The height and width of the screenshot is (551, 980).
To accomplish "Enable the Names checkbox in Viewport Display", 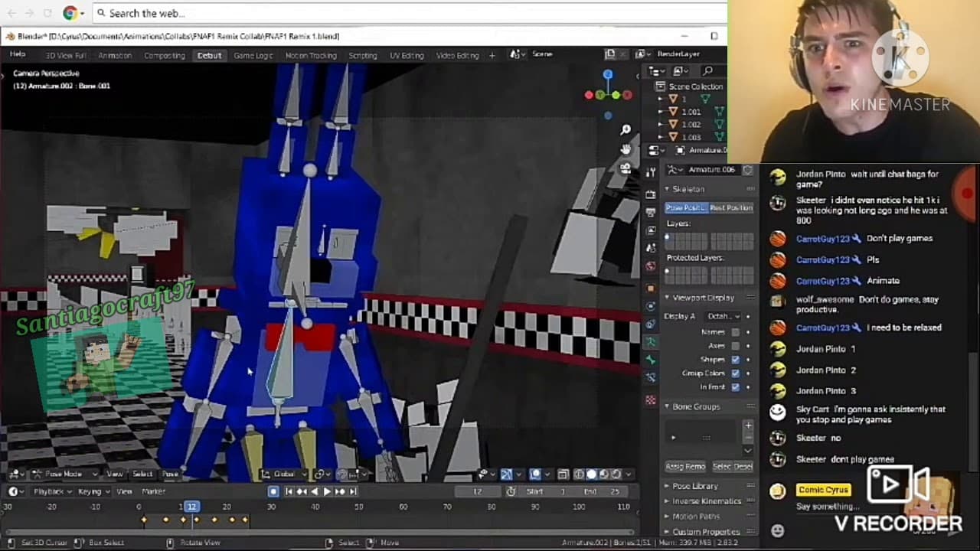I will [736, 332].
